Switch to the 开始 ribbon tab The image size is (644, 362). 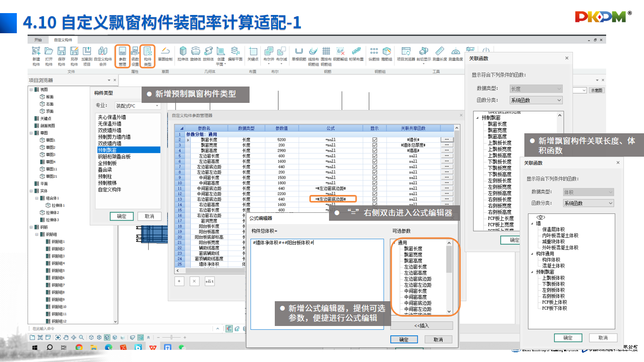[x=38, y=40]
